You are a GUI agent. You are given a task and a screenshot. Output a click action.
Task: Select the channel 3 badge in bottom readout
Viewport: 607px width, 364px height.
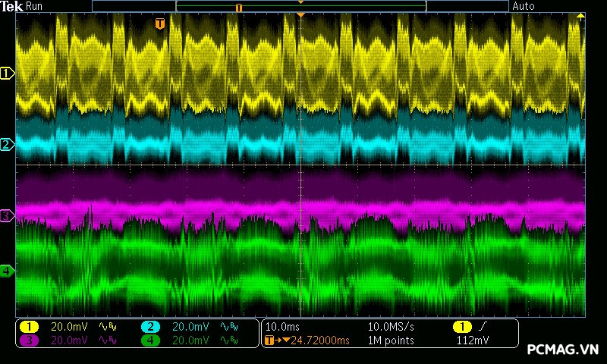(29, 340)
